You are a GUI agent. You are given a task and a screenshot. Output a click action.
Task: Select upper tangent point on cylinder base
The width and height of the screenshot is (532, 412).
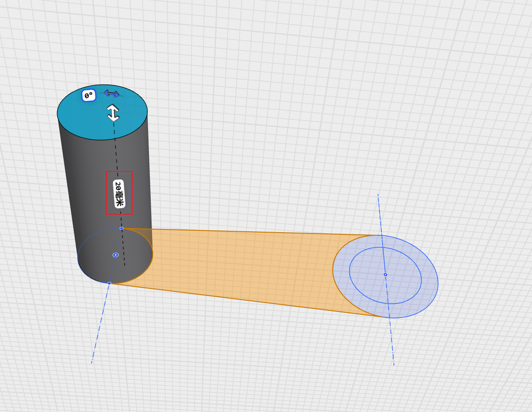pyautogui.click(x=122, y=228)
